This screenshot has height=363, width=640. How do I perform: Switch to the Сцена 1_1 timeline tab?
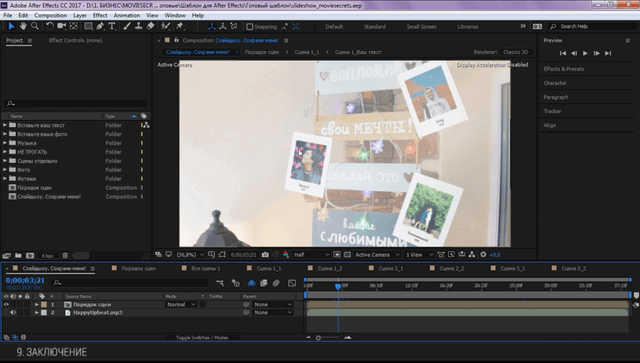coord(269,268)
